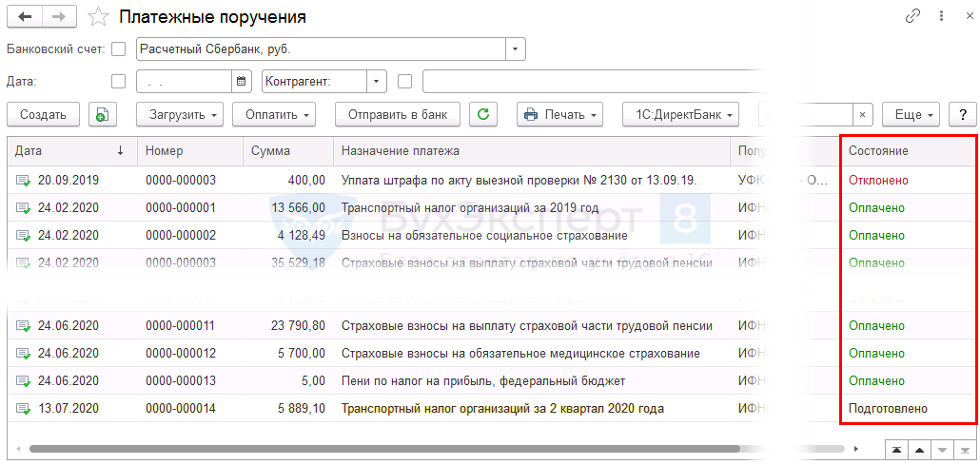Clear the search field with X
The height and width of the screenshot is (465, 980).
(862, 114)
